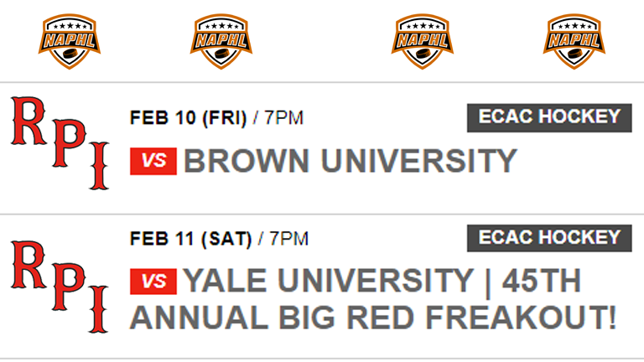644x362 pixels.
Task: Select ECAC HOCKEY tag on Feb 11 game
Action: tap(549, 238)
